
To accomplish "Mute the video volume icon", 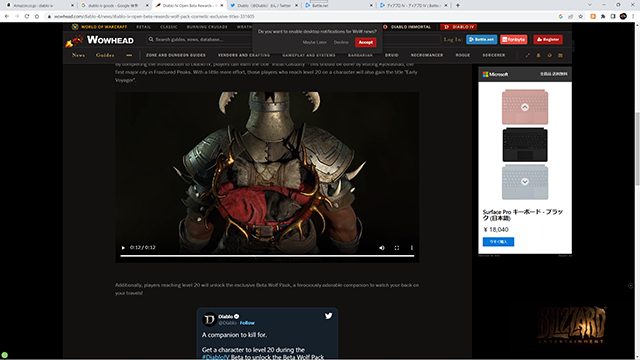I will point(382,248).
